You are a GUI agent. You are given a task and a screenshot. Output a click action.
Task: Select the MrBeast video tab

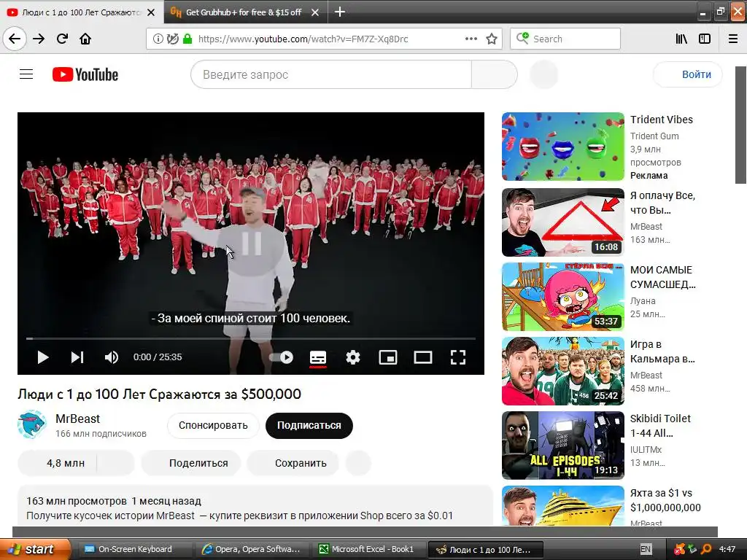click(x=81, y=12)
